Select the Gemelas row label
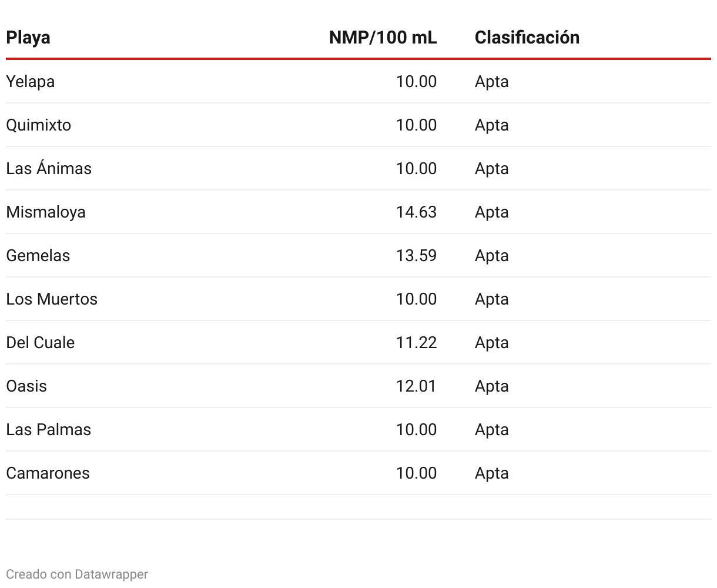 (38, 256)
